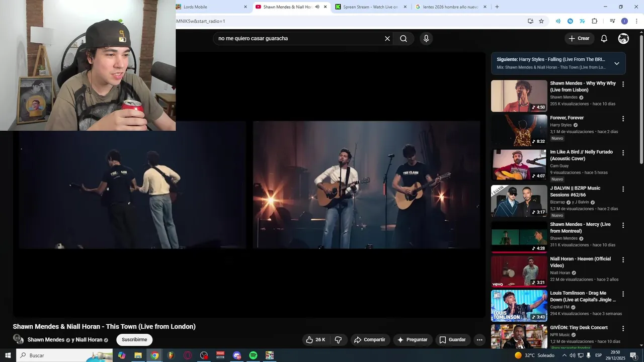Open options for GIVĒON Tiny Desk Concert
644x362 pixels.
[x=623, y=329]
